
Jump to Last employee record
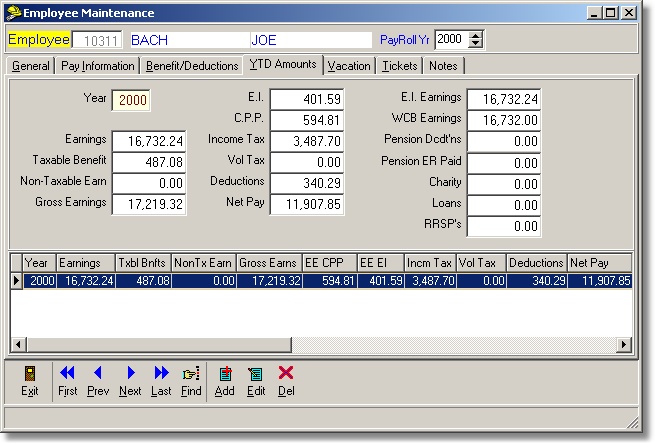[x=161, y=380]
